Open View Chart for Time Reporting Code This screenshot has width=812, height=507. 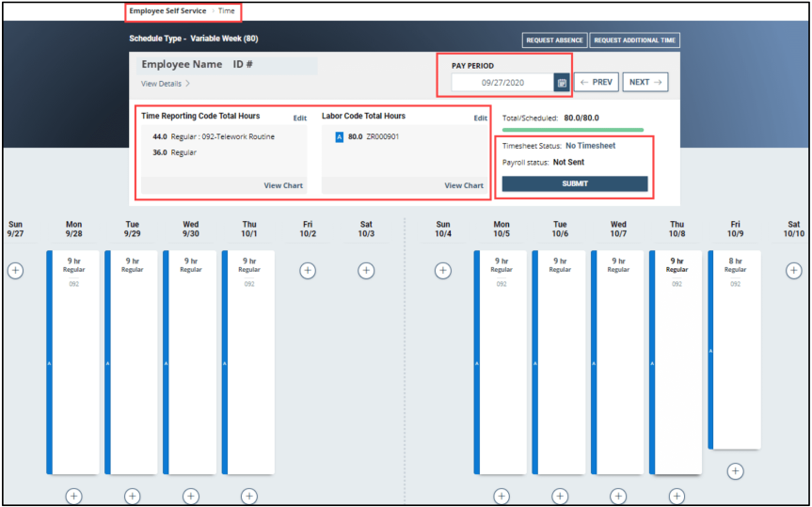coord(283,185)
